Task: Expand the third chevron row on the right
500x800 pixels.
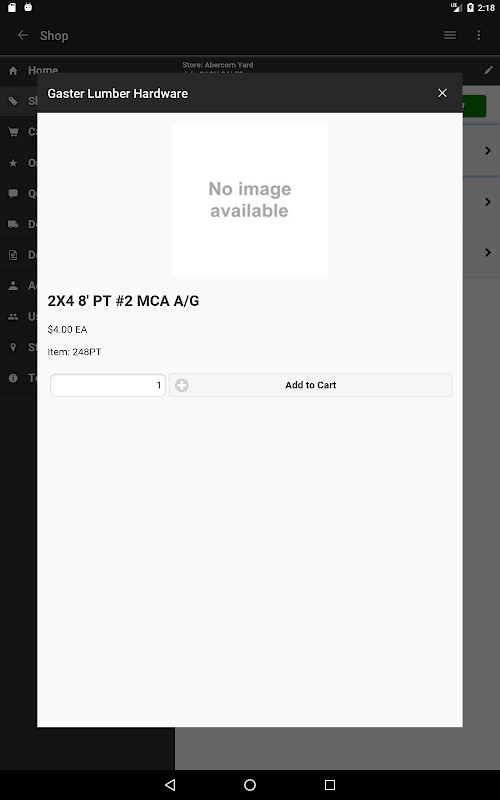Action: pyautogui.click(x=488, y=253)
